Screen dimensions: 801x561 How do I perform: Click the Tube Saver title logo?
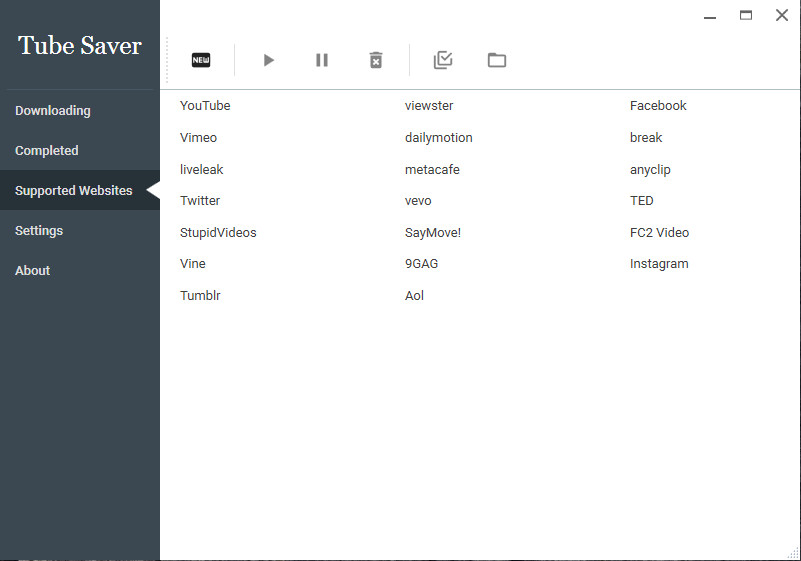click(80, 45)
